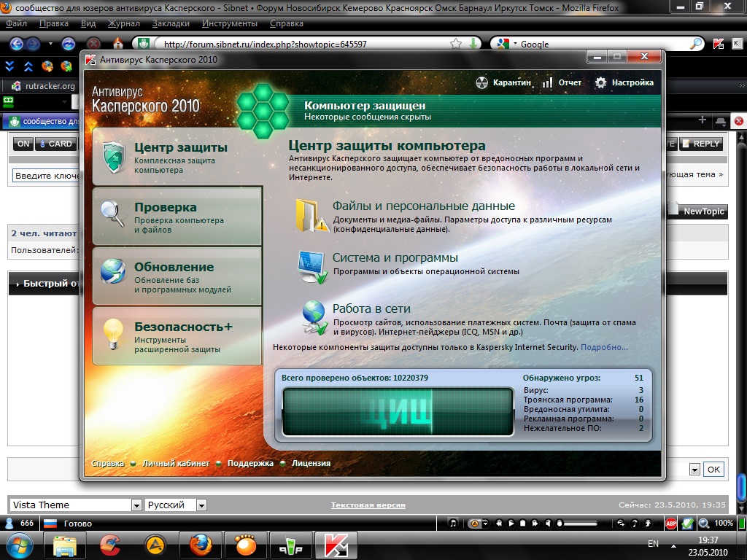
Task: Open Firefox Закладки menu
Action: click(x=171, y=23)
